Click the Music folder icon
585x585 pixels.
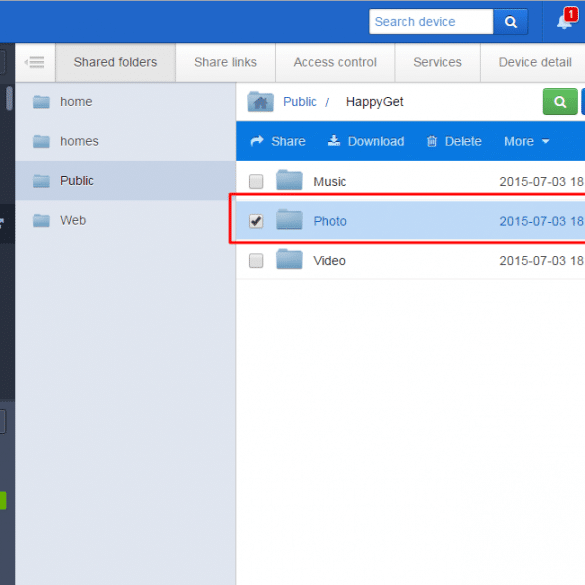coord(289,180)
